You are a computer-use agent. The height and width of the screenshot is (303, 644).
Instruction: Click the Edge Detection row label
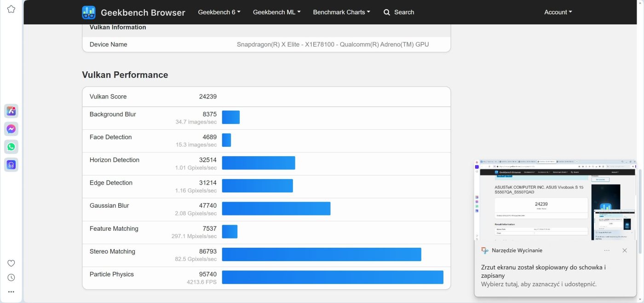[111, 183]
